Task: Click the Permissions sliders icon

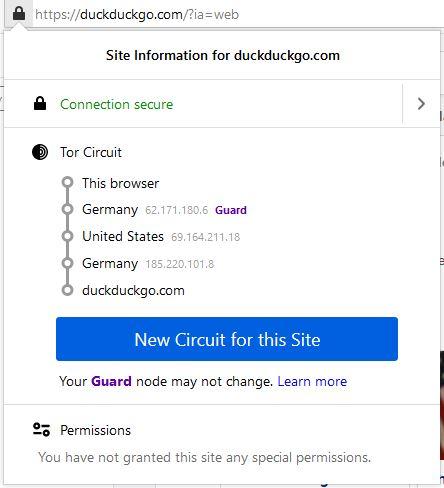Action: coord(41,430)
